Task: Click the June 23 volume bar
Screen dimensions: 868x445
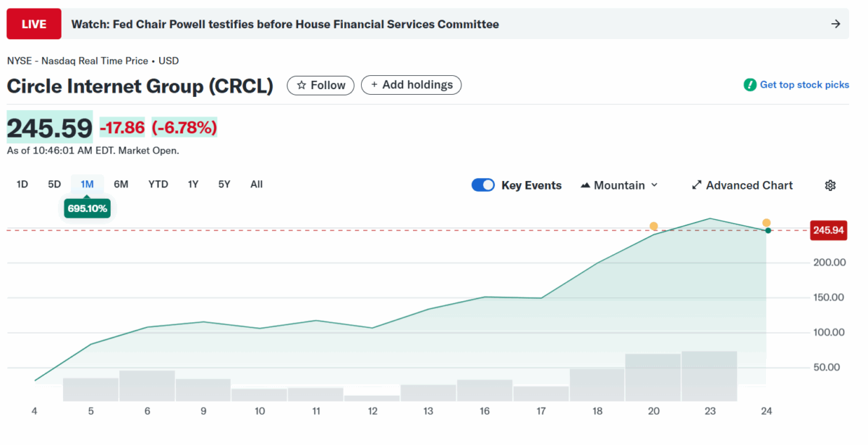Action: [709, 376]
